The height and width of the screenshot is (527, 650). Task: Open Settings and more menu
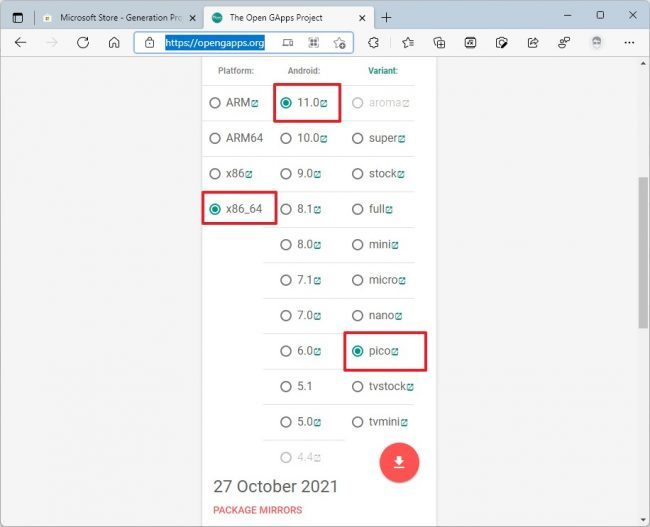point(629,42)
